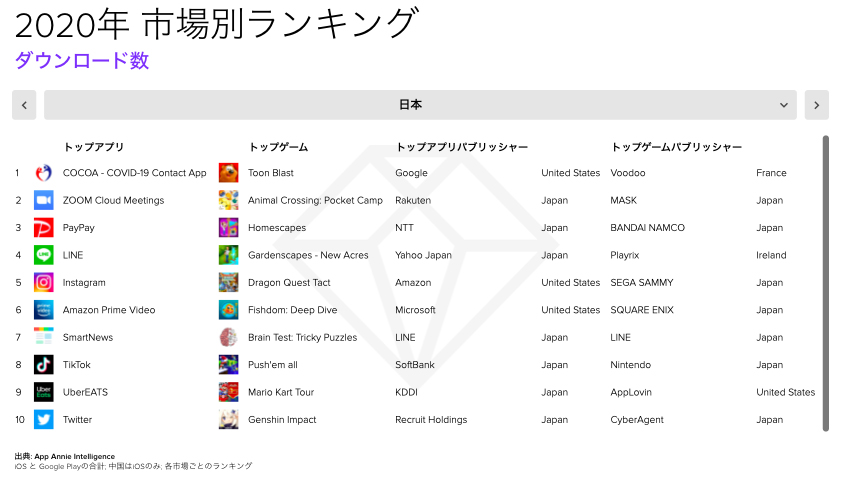Click the text 'Genshin Impact'
The width and height of the screenshot is (859, 478).
(x=282, y=419)
